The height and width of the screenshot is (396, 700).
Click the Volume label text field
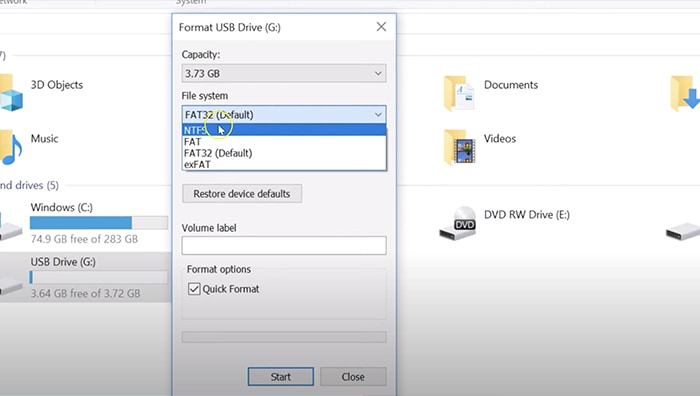pos(284,246)
